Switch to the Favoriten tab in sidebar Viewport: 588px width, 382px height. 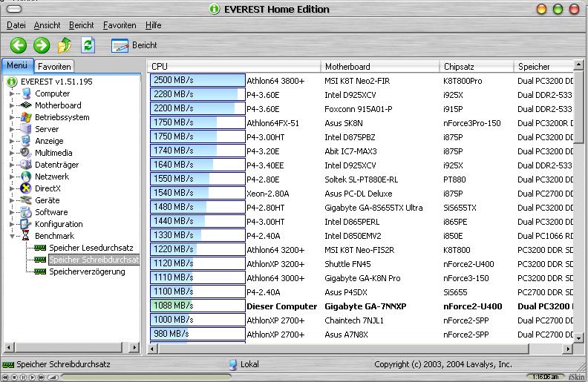pyautogui.click(x=54, y=67)
